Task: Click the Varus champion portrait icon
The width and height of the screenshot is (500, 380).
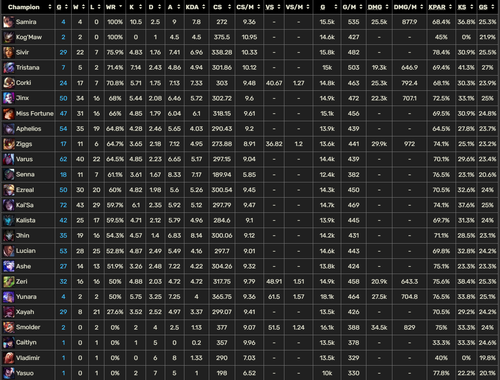Action: point(8,159)
